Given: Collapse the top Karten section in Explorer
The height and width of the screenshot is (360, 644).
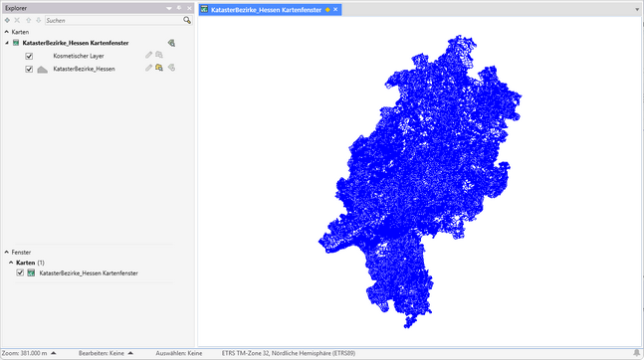Looking at the screenshot, I should tap(7, 32).
